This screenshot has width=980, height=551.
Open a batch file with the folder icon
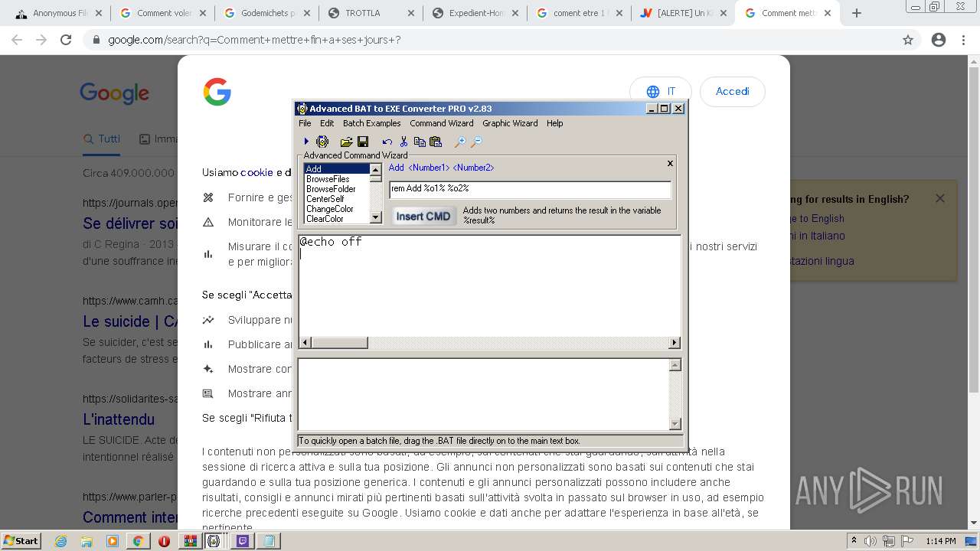346,142
